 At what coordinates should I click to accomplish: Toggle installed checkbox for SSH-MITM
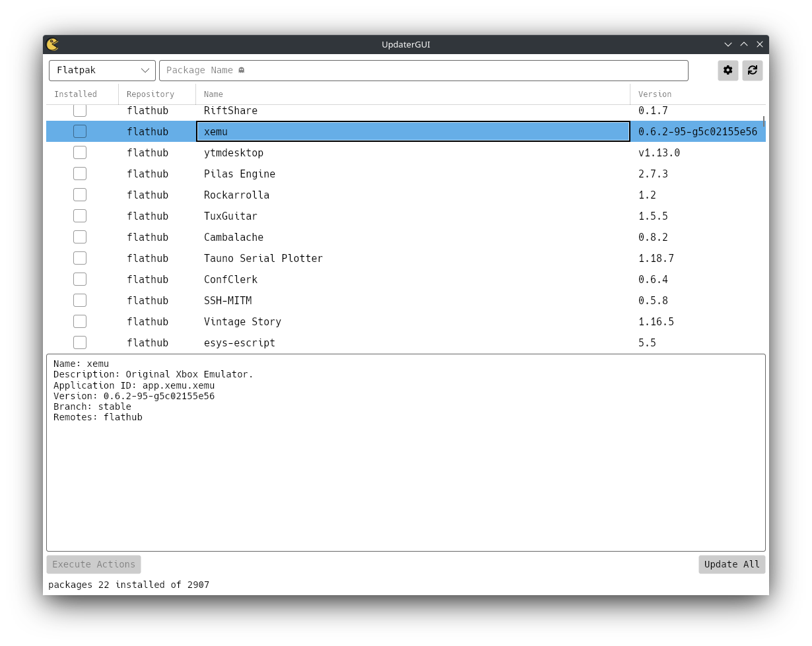pos(80,300)
